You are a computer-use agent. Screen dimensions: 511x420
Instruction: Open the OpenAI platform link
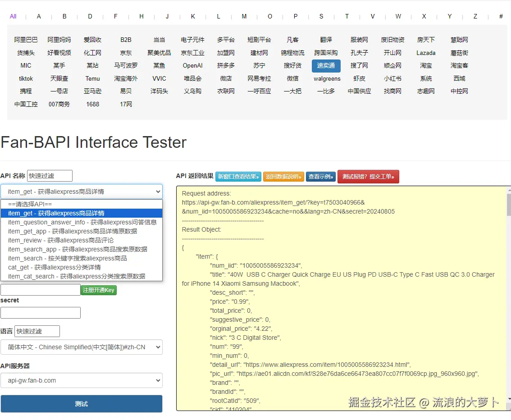192,65
